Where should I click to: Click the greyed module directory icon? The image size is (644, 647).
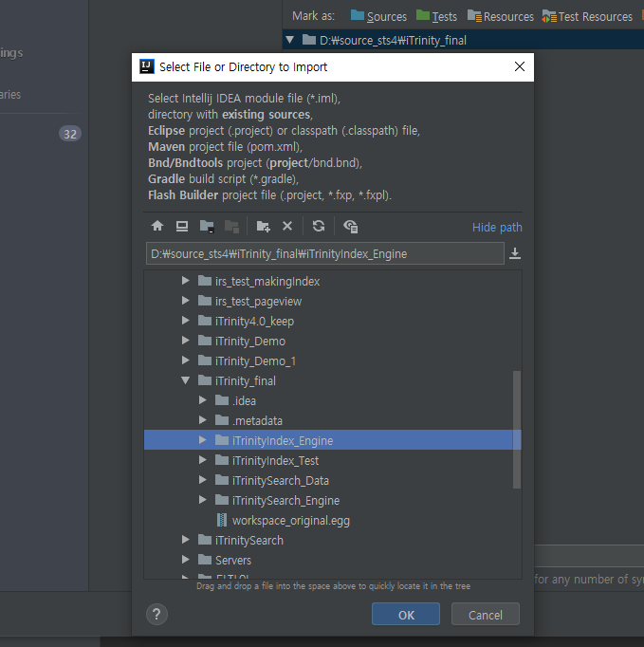point(231,226)
